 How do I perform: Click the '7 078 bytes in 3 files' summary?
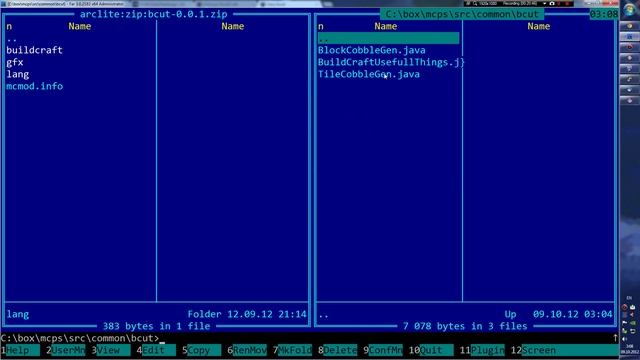[x=465, y=326]
